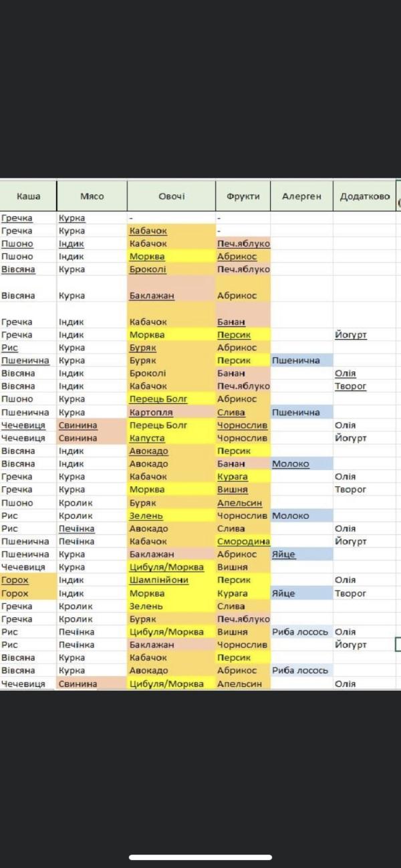Click the underlined Рис cell
The height and width of the screenshot is (868, 401).
pos(29,348)
